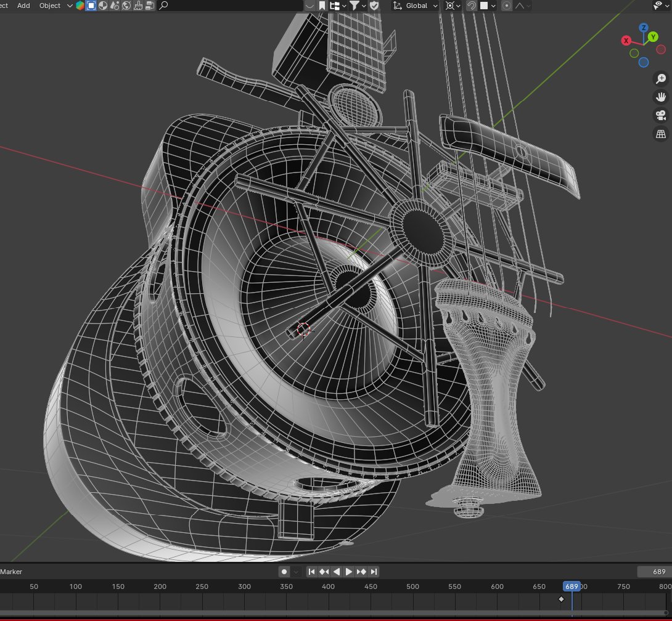Toggle auto keyframe recording in timeline
Viewport: 672px width, 621px height.
[284, 571]
